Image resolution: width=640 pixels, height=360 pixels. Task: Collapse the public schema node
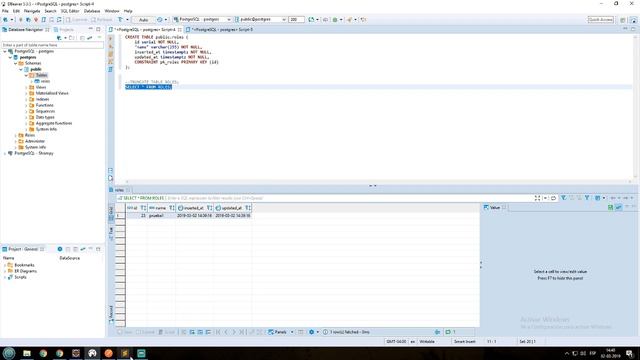pyautogui.click(x=21, y=69)
